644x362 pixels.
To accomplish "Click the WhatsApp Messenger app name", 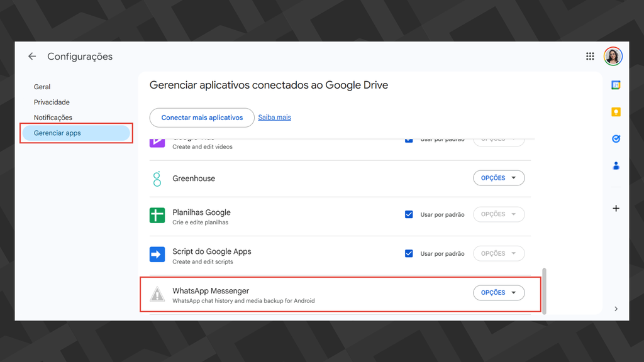I will pos(211,290).
